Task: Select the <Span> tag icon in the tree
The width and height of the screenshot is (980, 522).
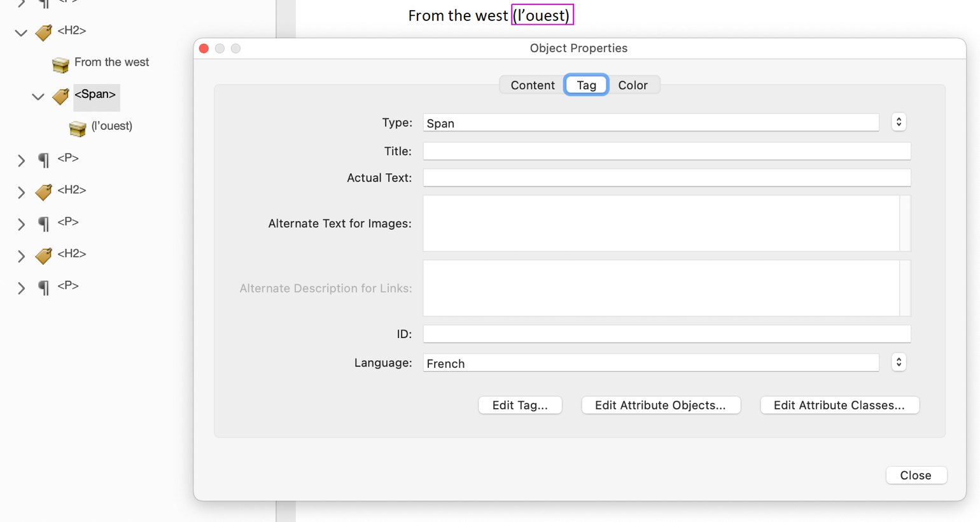Action: (x=60, y=97)
